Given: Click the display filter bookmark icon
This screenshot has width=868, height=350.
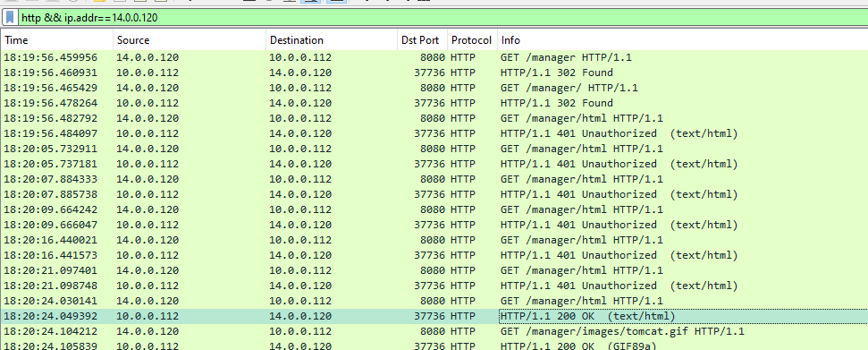Looking at the screenshot, I should tap(10, 18).
